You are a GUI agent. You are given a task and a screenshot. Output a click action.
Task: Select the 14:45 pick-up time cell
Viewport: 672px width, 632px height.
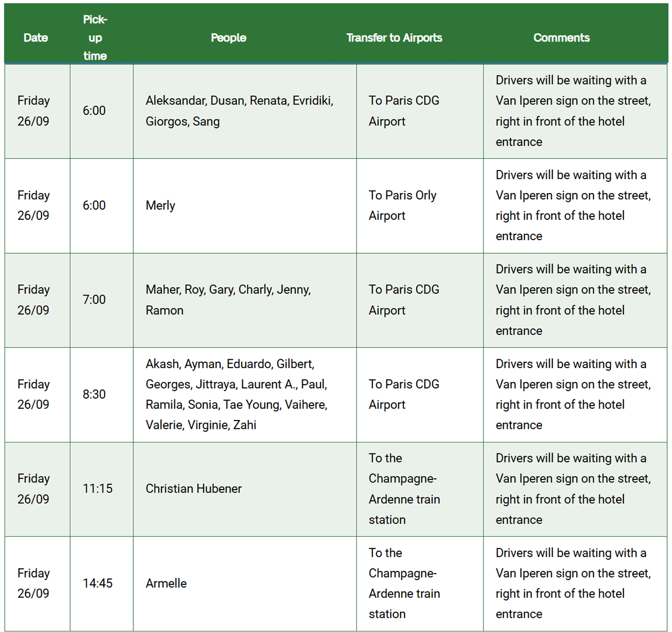click(98, 583)
